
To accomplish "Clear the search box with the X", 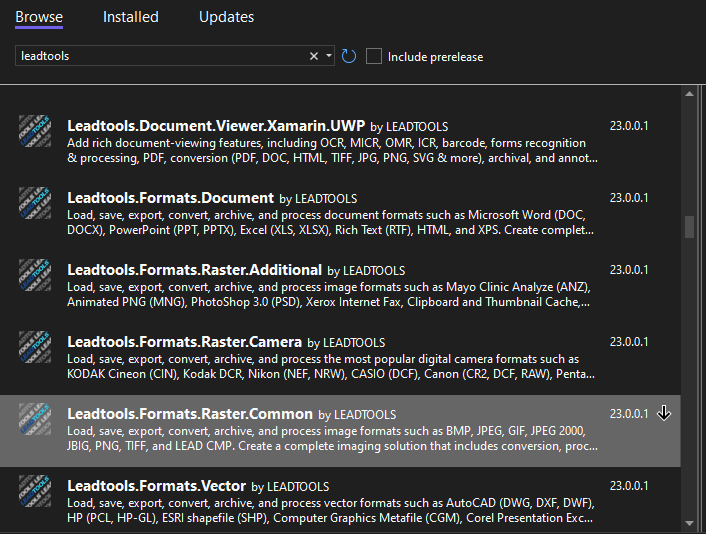I will pos(314,56).
